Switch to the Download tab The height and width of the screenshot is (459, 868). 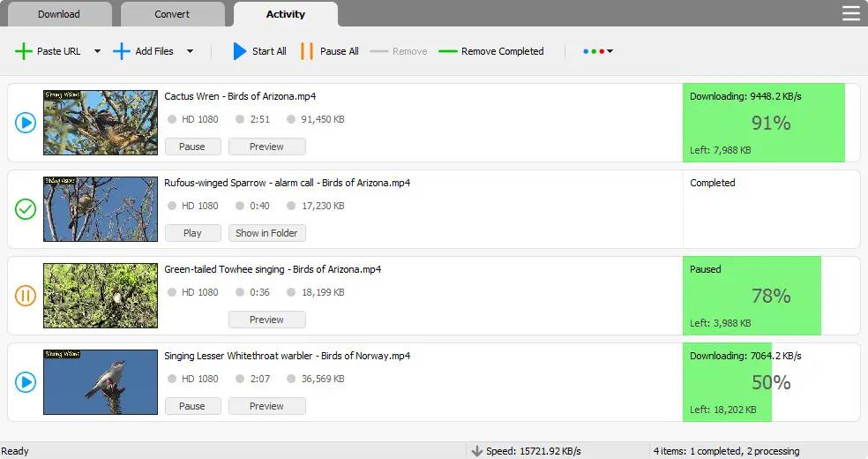[x=59, y=14]
